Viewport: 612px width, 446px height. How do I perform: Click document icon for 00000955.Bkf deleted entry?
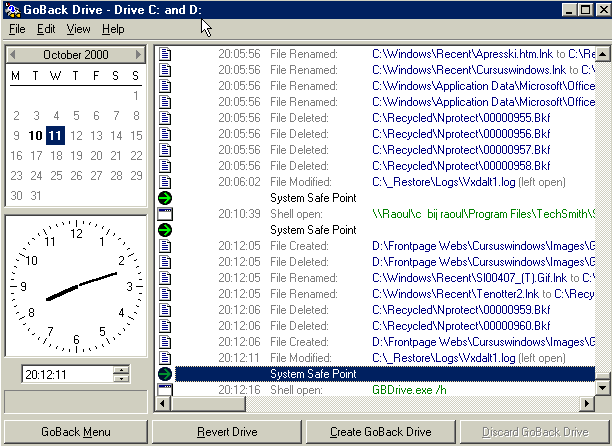pos(165,117)
